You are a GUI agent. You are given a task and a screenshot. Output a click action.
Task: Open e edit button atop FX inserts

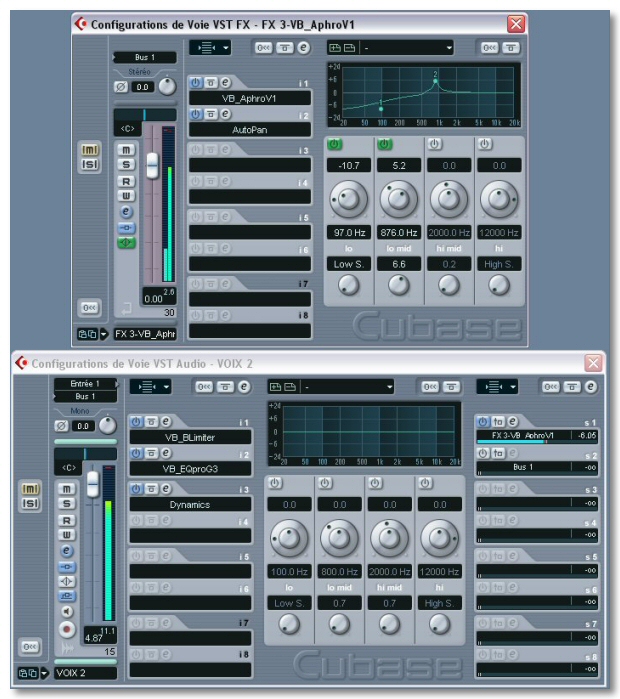(x=304, y=48)
